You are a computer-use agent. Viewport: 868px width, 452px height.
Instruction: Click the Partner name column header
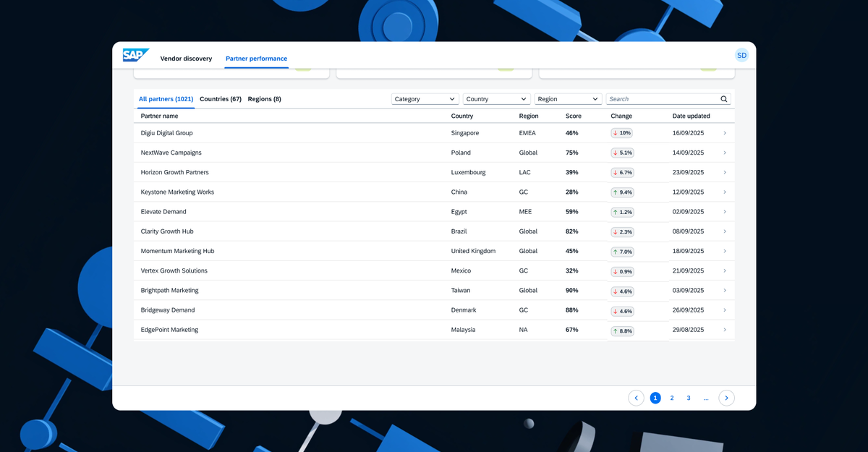pyautogui.click(x=159, y=116)
